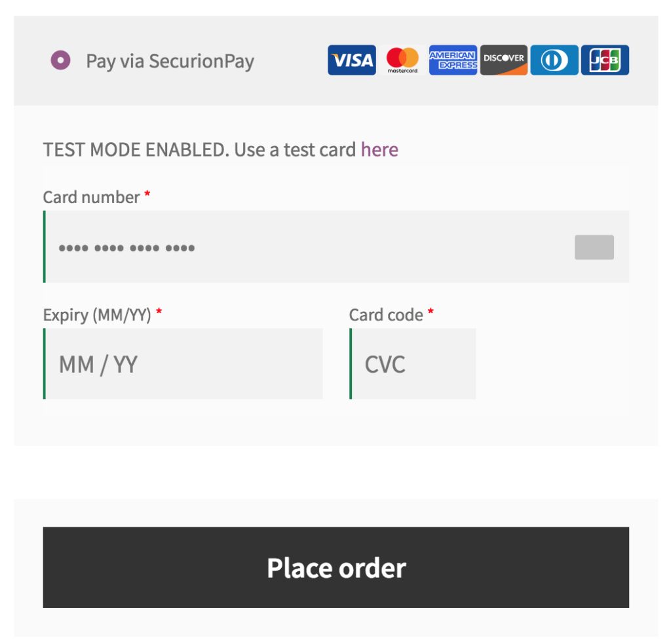Click the Mastercard logo
671x644 pixels.
point(402,60)
